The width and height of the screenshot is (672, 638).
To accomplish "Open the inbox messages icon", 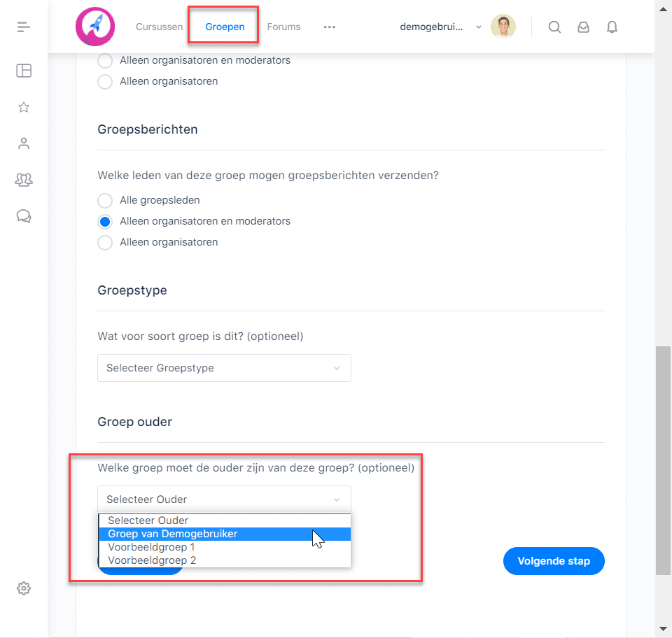I will pyautogui.click(x=583, y=27).
